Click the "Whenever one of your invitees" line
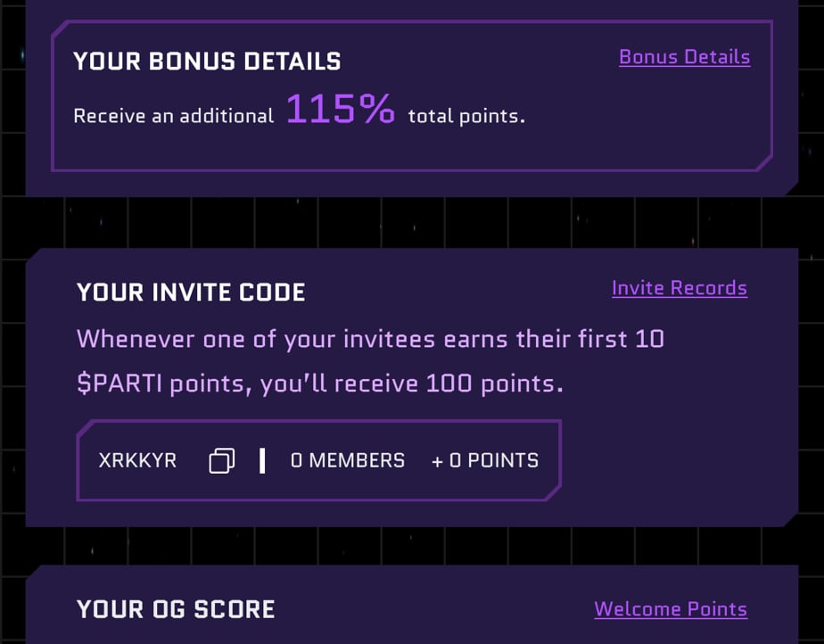 tap(255, 339)
